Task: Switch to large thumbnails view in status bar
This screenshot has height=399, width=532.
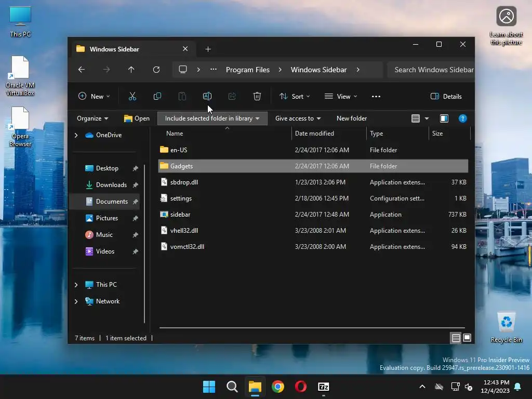Action: point(467,338)
